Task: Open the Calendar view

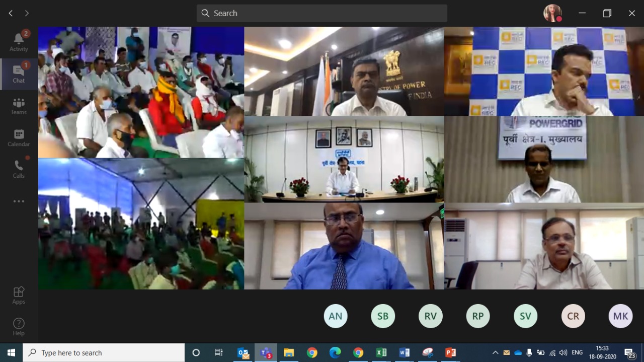Action: point(19,137)
